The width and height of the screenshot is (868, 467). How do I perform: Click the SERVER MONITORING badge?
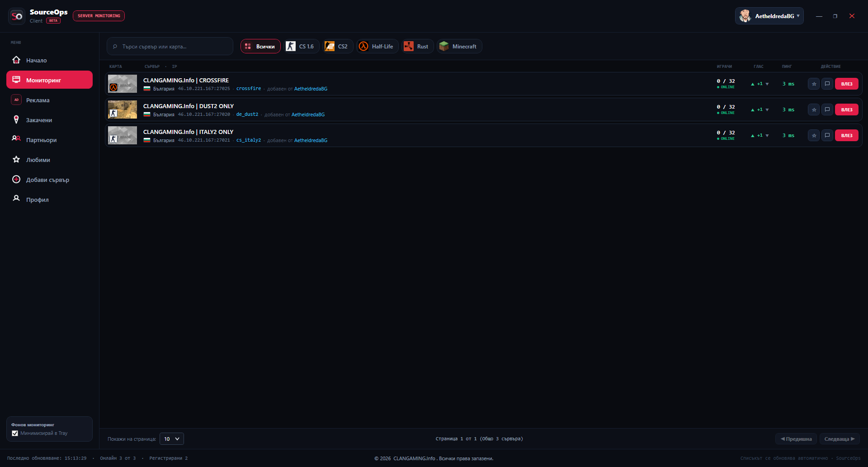(x=99, y=16)
